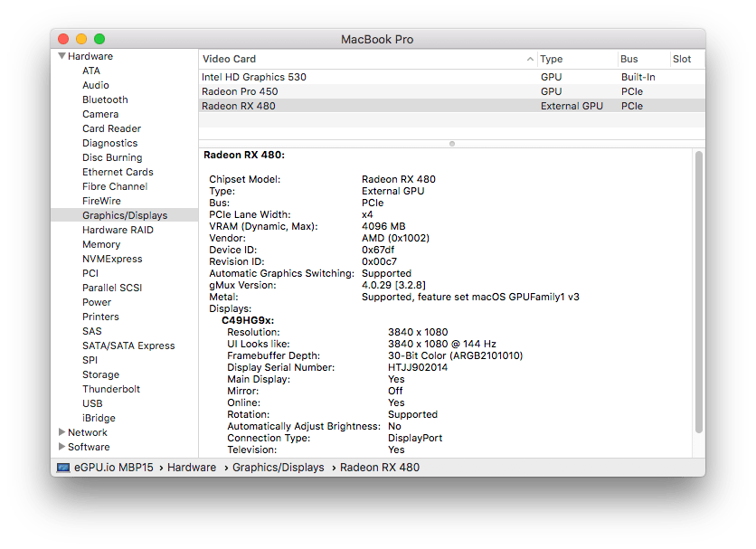Open the Bluetooth hardware item
Viewport: 756px width, 549px height.
click(x=105, y=99)
